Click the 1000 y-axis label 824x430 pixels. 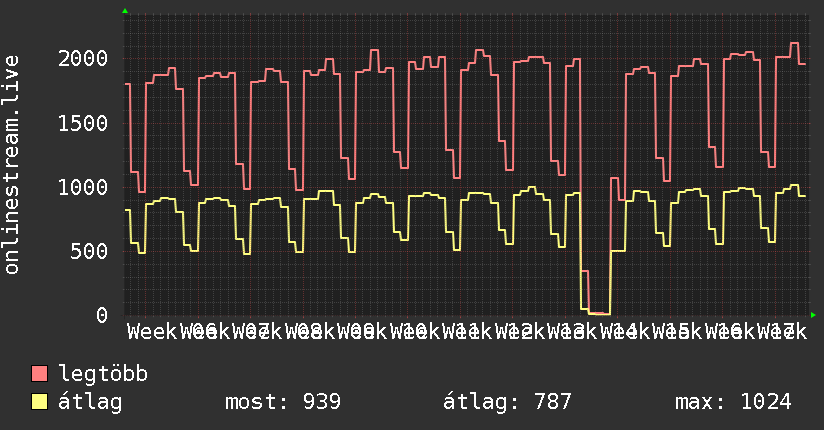pyautogui.click(x=83, y=188)
